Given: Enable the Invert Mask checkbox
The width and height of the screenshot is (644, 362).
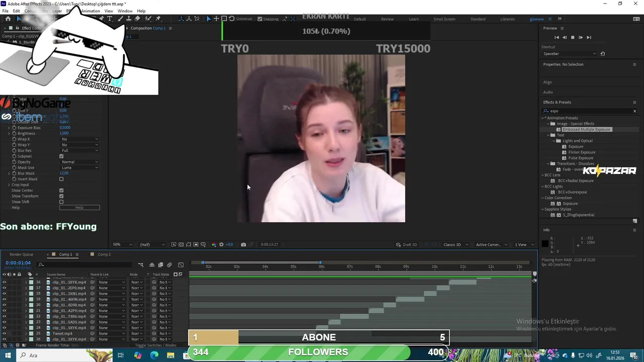Looking at the screenshot, I should click(61, 179).
